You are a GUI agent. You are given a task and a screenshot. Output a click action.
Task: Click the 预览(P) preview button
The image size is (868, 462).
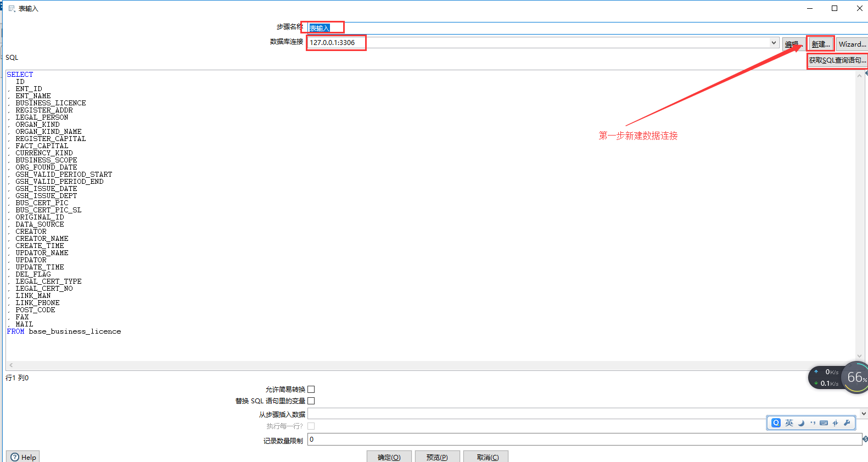tap(437, 457)
